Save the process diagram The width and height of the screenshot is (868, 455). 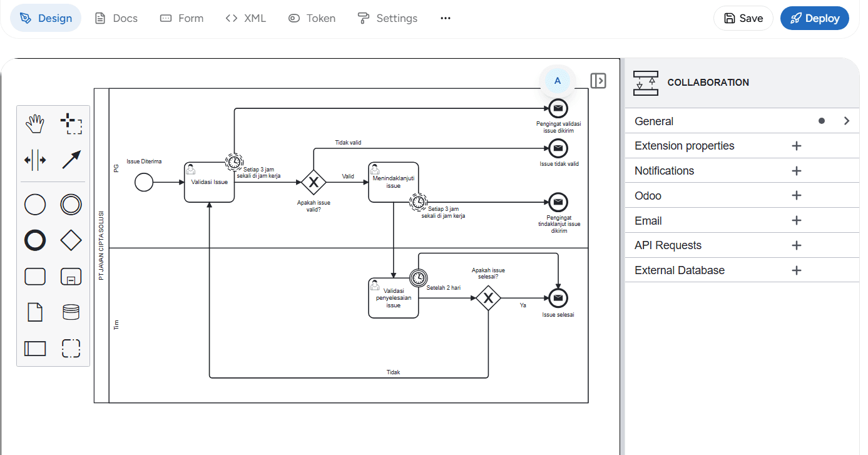[x=743, y=18]
